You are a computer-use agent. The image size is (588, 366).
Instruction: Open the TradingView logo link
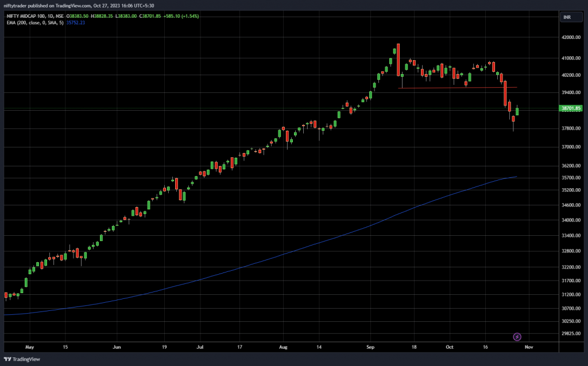pos(22,359)
